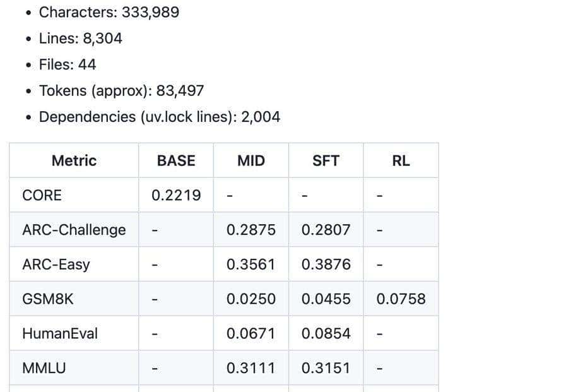Screen dimensions: 568x392
Task: Click the RL column header
Action: pyautogui.click(x=401, y=161)
